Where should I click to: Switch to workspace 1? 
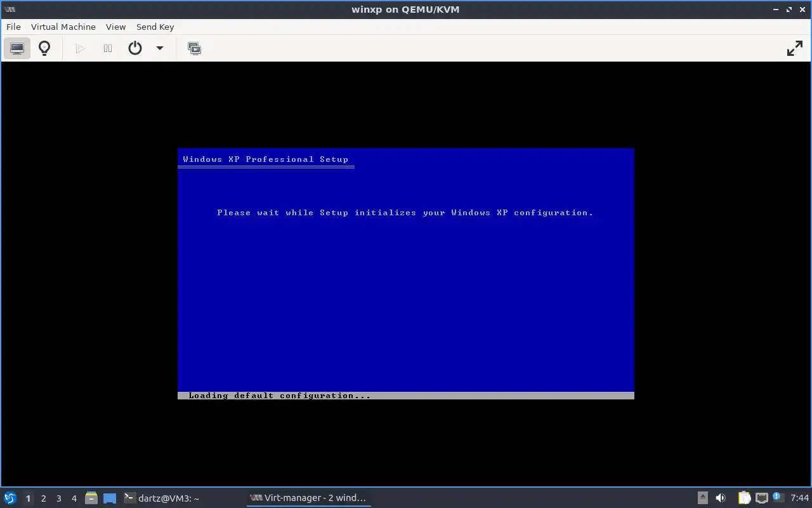click(x=28, y=498)
